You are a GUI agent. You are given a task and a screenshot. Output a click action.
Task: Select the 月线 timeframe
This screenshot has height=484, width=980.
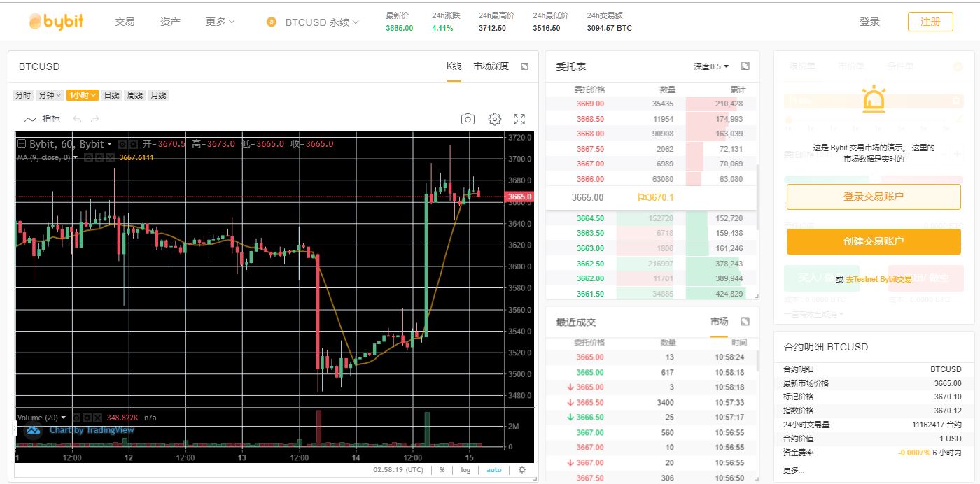coord(158,95)
